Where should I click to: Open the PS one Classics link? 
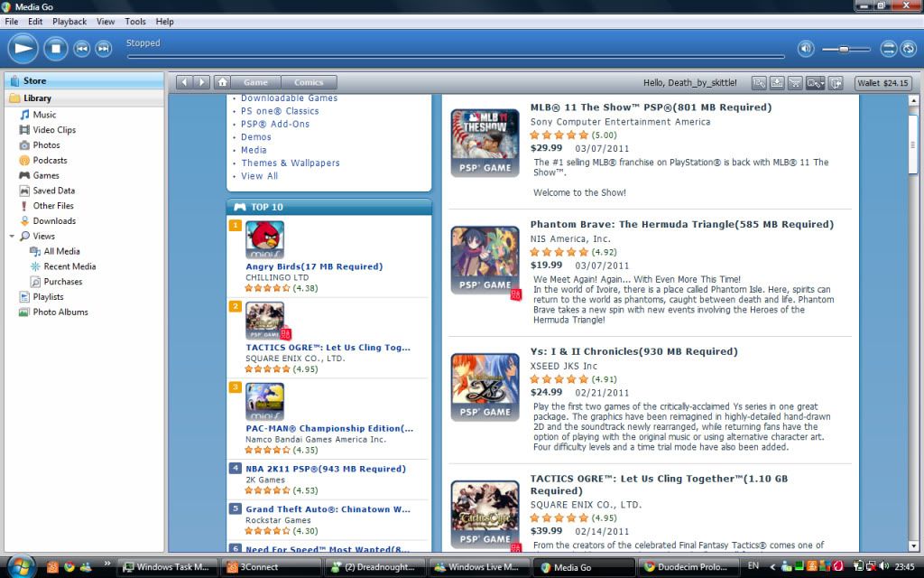coord(280,111)
